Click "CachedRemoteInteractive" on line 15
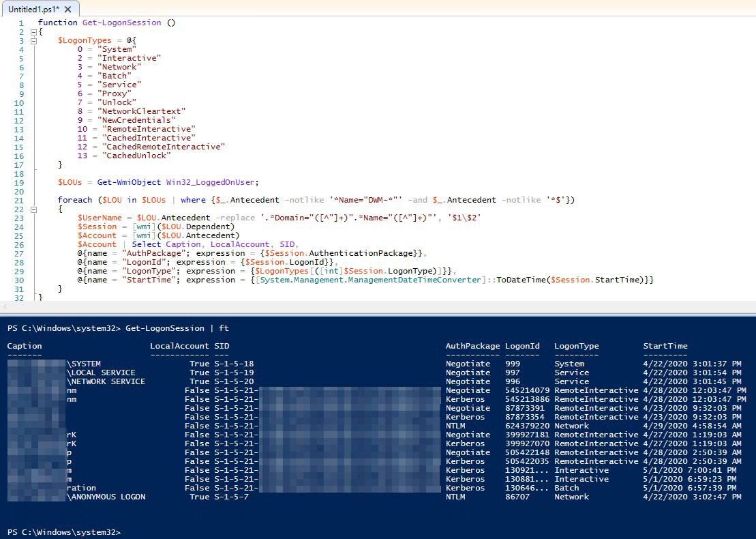 164,147
